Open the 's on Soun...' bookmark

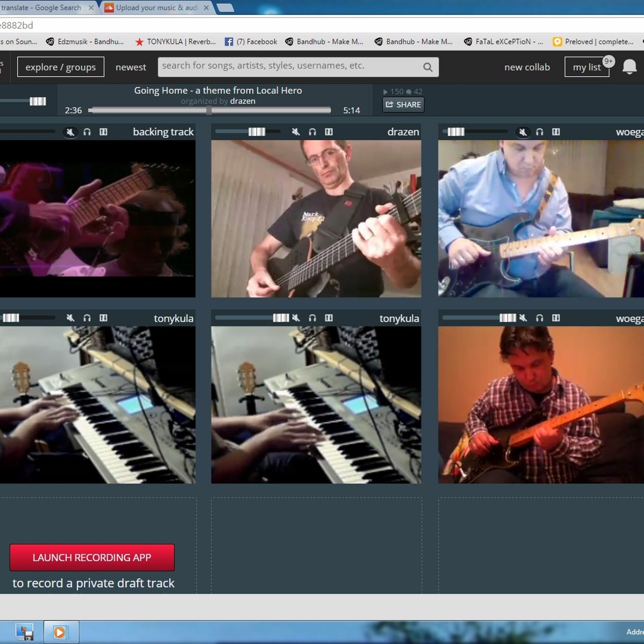pos(18,42)
